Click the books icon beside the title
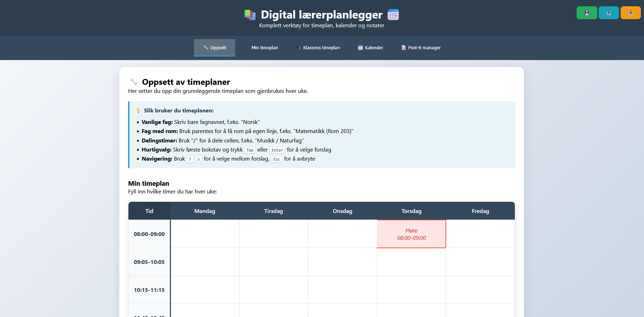 click(250, 15)
